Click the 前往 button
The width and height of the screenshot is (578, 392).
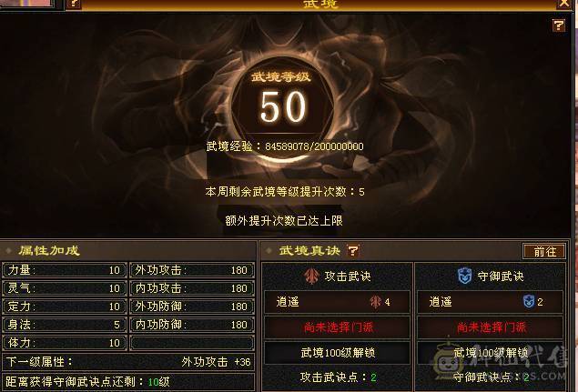coord(544,251)
